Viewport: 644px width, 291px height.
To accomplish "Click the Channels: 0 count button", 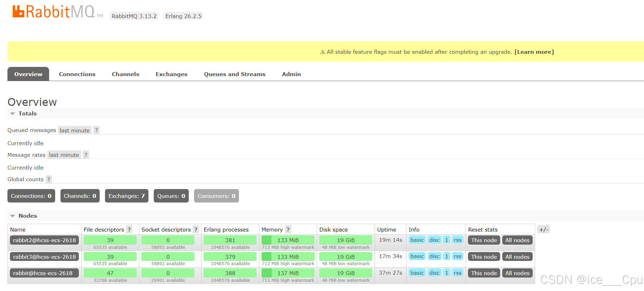I will click(x=80, y=196).
